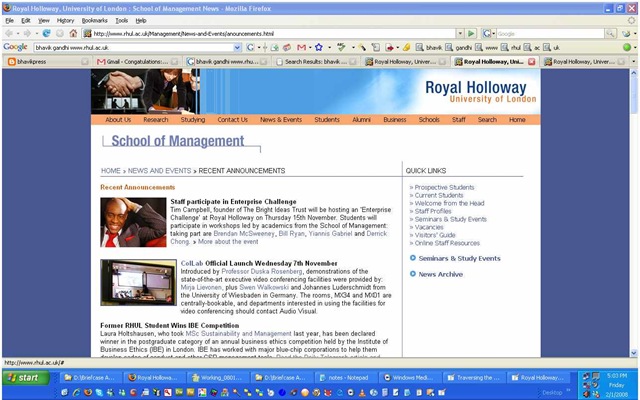Image resolution: width=640 pixels, height=400 pixels.
Task: Click Firefox icon in quick launch bar
Action: click(87, 393)
